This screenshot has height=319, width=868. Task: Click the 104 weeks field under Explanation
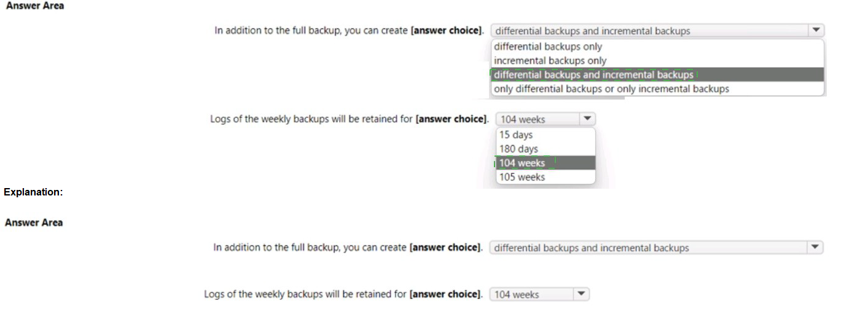(531, 295)
